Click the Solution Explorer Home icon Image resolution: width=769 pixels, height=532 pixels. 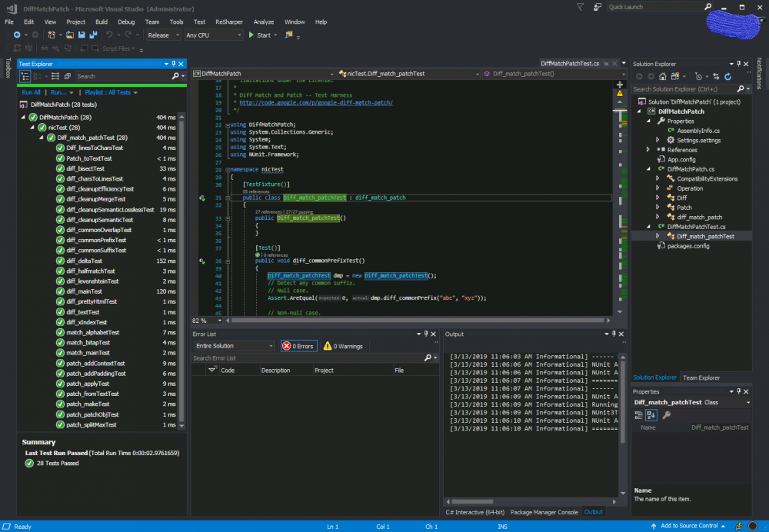tap(663, 76)
